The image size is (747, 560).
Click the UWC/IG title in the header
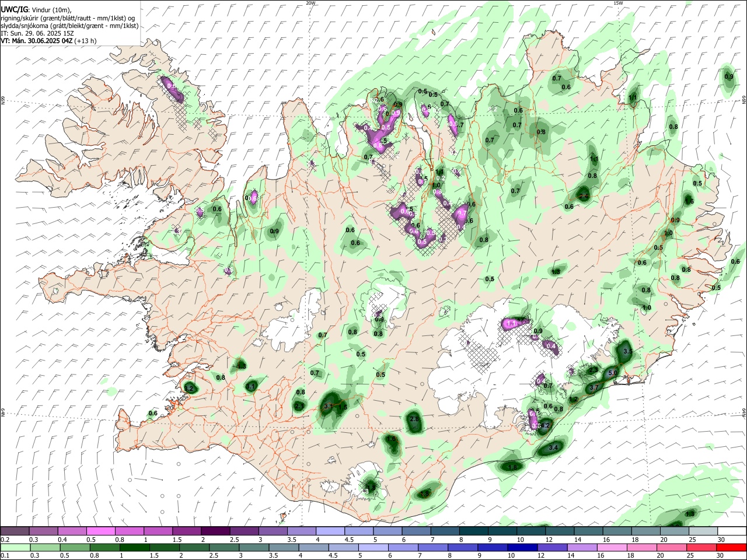coord(14,9)
